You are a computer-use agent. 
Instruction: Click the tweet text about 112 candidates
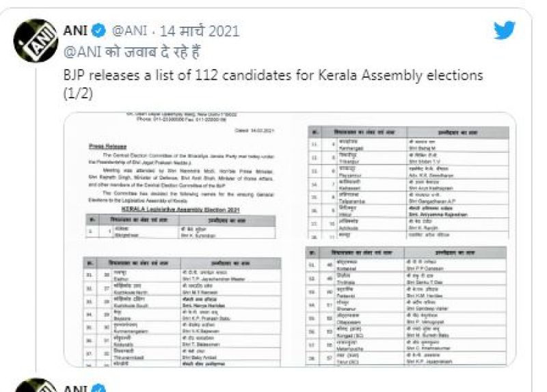267,74
